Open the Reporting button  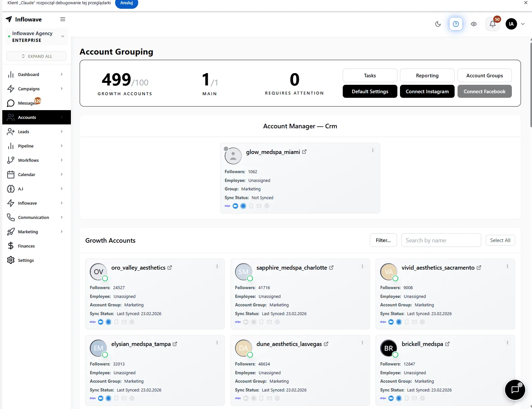pyautogui.click(x=427, y=75)
